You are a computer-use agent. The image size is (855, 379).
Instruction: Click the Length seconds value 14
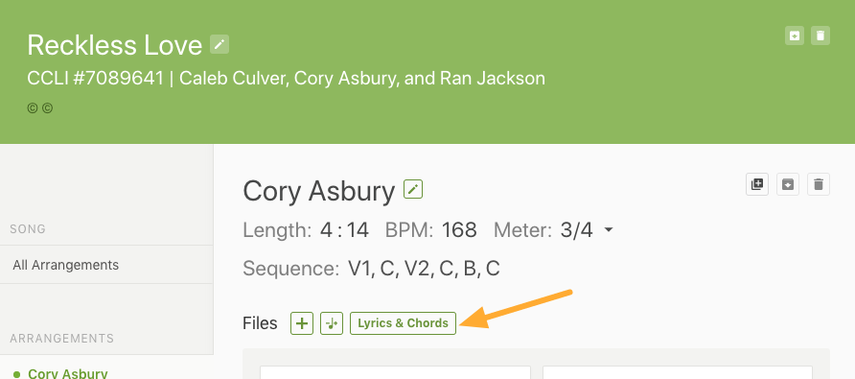358,230
